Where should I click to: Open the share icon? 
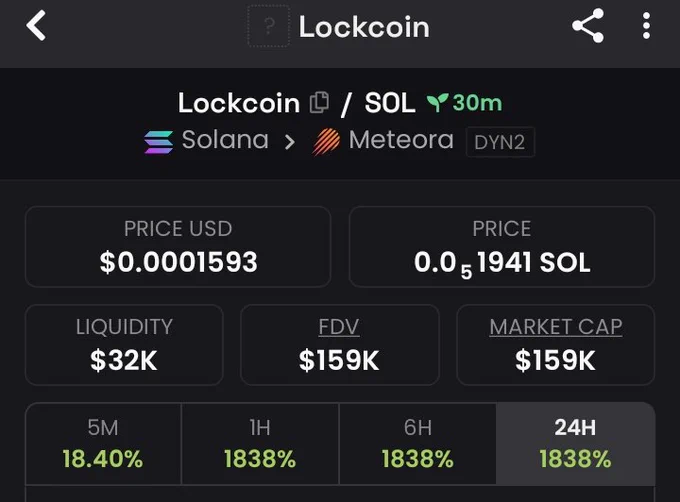(x=588, y=25)
